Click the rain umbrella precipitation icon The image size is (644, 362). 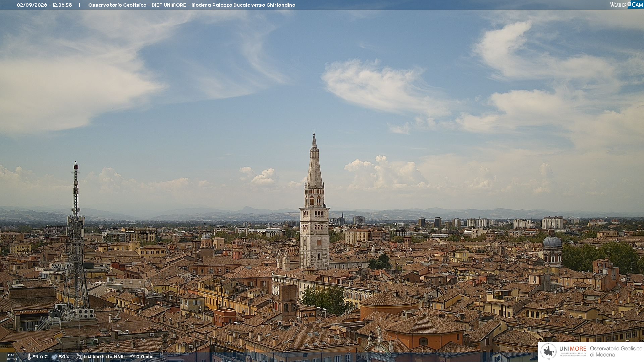[132, 357]
